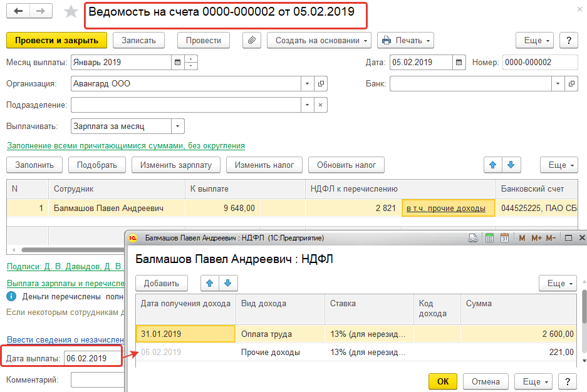The height and width of the screenshot is (392, 587).
Task: Expand the Банк dropdown list
Action: pos(558,84)
